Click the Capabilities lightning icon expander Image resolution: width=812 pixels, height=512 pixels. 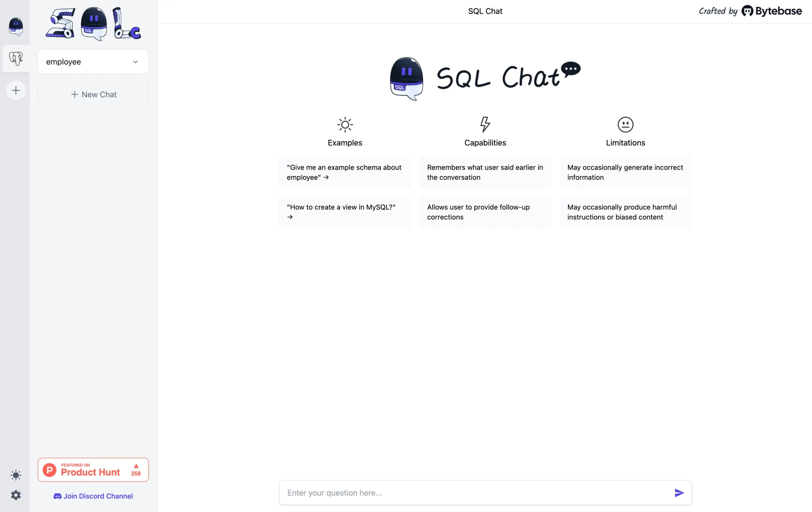point(485,124)
